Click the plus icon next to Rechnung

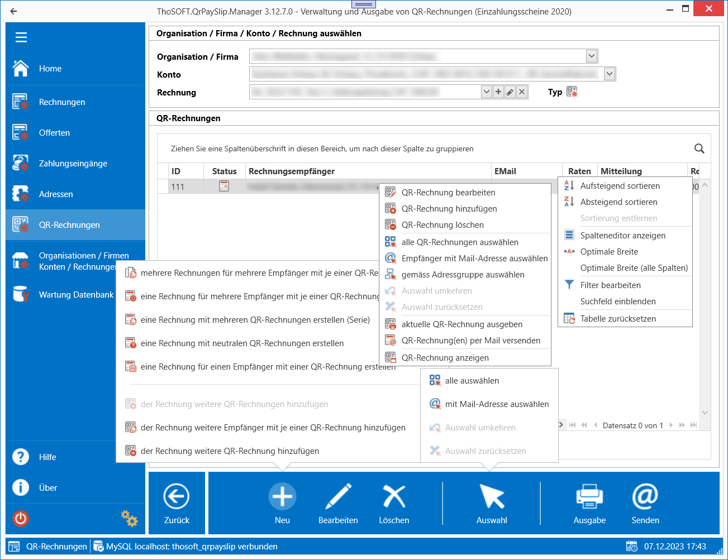pos(498,92)
